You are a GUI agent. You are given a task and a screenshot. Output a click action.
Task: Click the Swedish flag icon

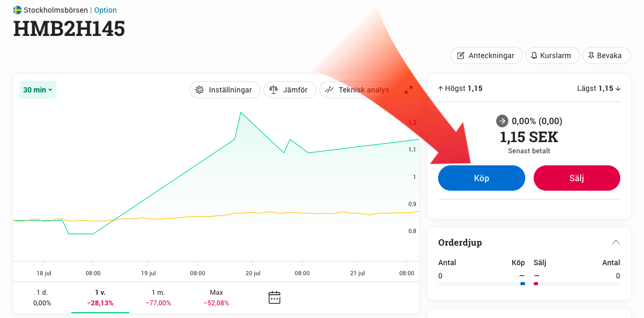(x=17, y=10)
